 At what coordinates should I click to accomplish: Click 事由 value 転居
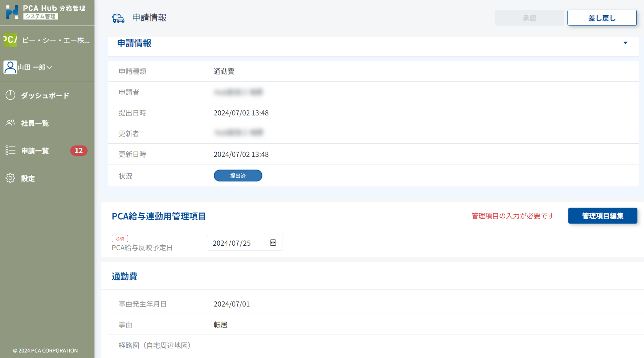click(x=220, y=325)
